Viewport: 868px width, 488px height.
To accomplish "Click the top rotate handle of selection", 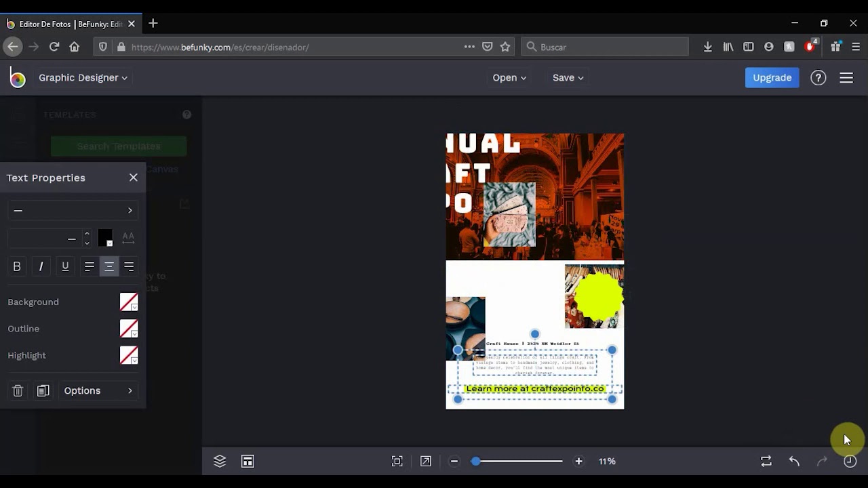I will 535,334.
